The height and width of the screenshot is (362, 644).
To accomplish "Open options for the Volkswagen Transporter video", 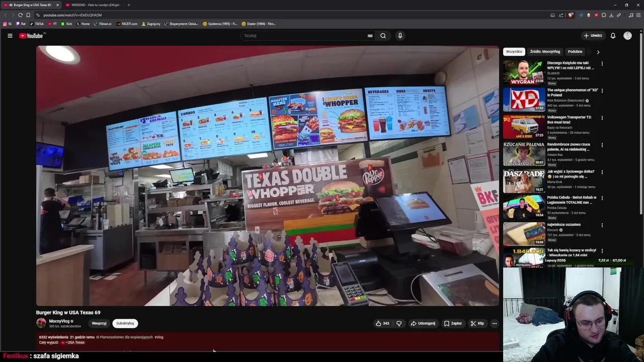I will (x=602, y=118).
